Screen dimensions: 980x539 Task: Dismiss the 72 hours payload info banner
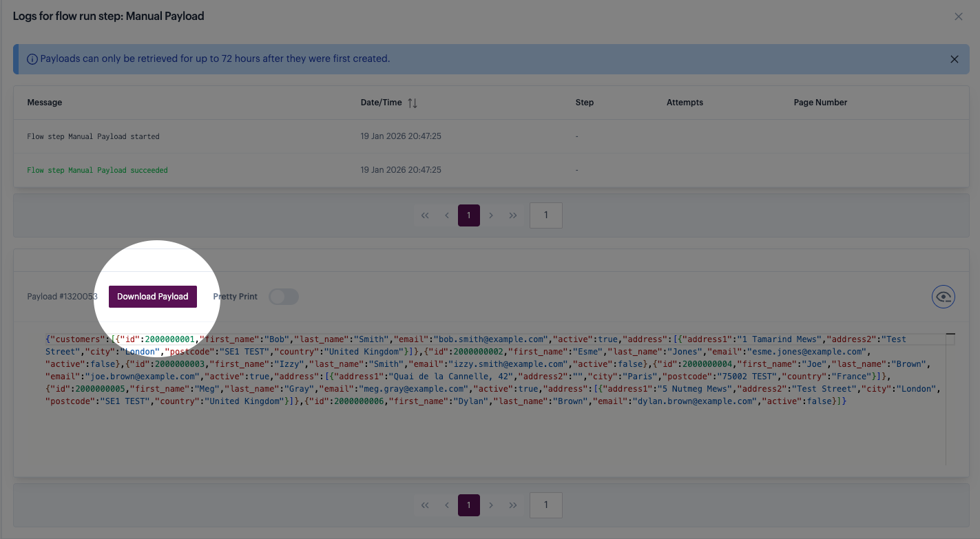[954, 59]
